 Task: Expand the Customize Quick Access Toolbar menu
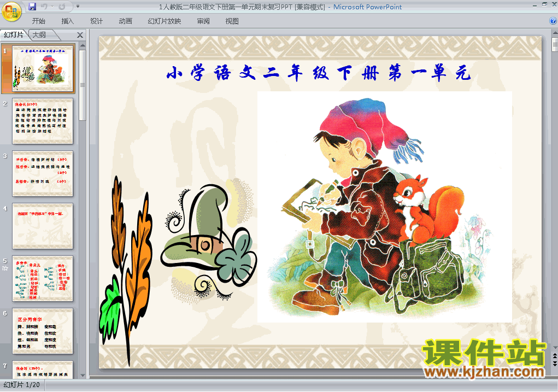click(x=78, y=7)
